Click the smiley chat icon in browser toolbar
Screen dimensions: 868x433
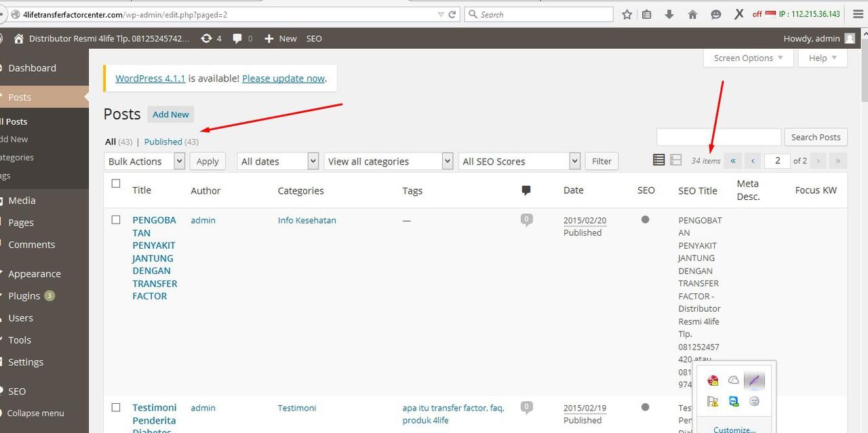click(715, 14)
